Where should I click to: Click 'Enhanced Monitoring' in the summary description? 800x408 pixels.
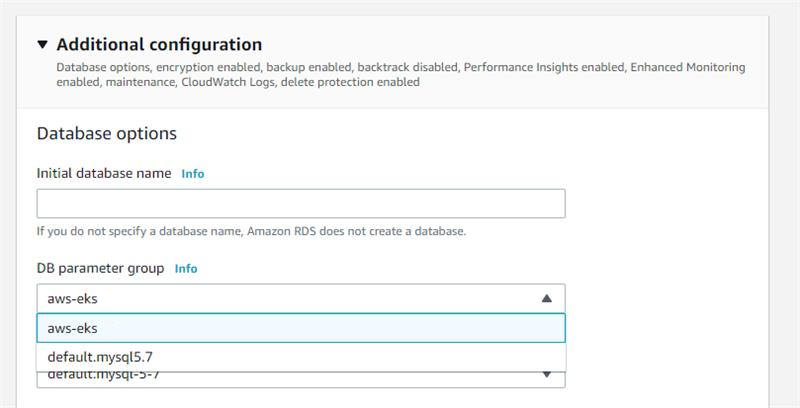point(669,67)
